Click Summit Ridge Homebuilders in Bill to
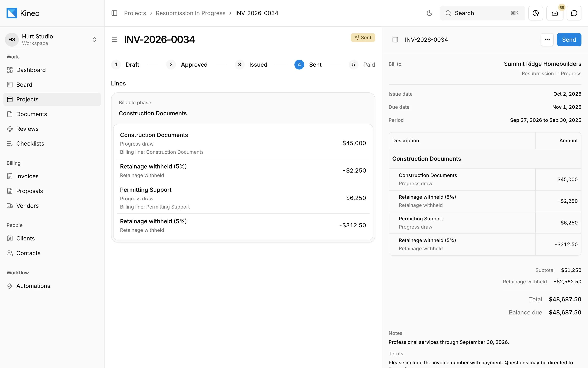Image resolution: width=588 pixels, height=368 pixels. click(x=542, y=64)
